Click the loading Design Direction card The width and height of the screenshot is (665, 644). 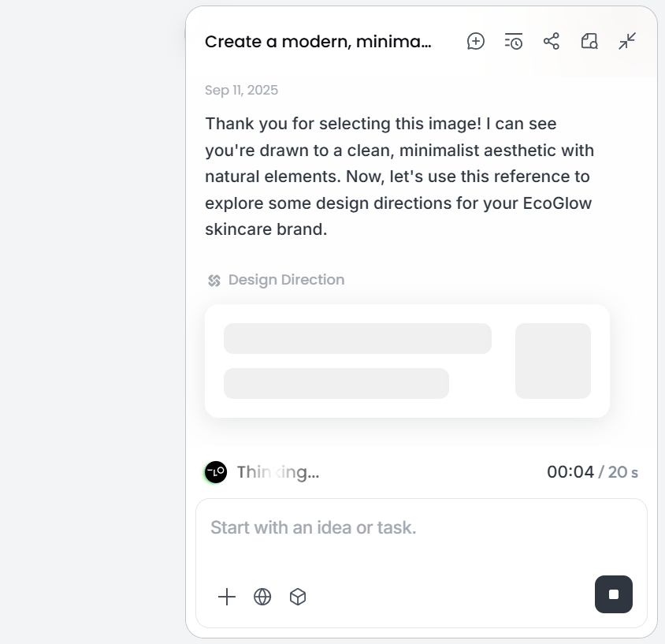click(x=407, y=360)
